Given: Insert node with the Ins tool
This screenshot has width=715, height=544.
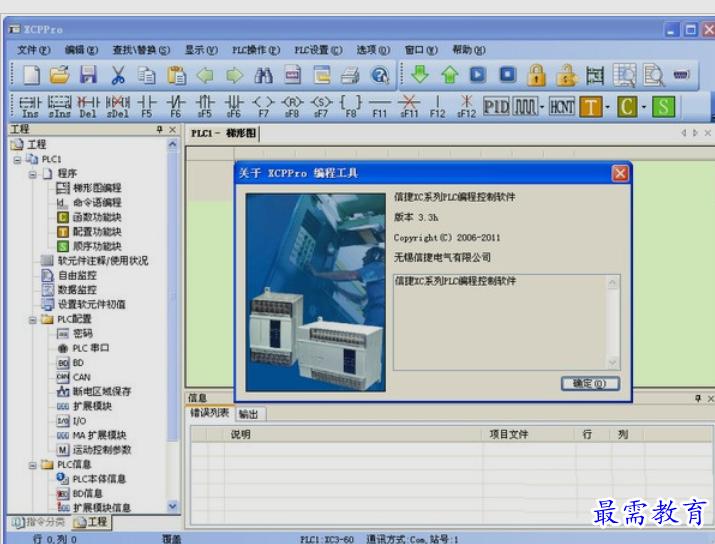Looking at the screenshot, I should [30, 107].
